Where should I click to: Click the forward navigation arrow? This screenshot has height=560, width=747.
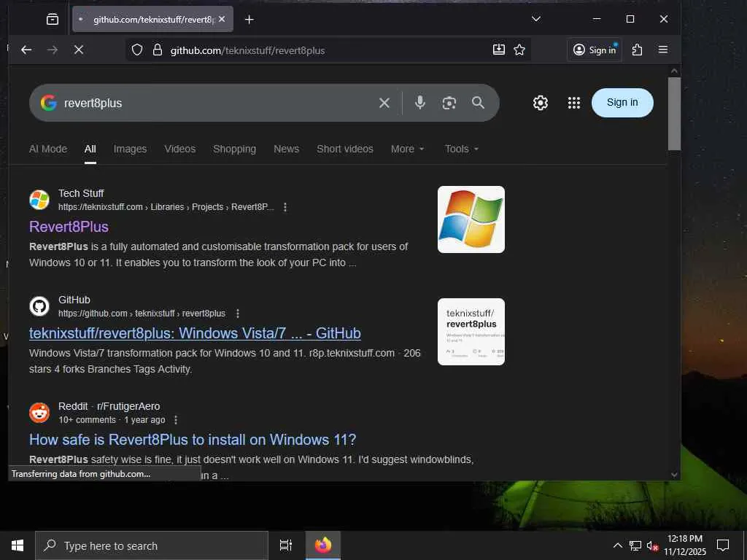(53, 50)
